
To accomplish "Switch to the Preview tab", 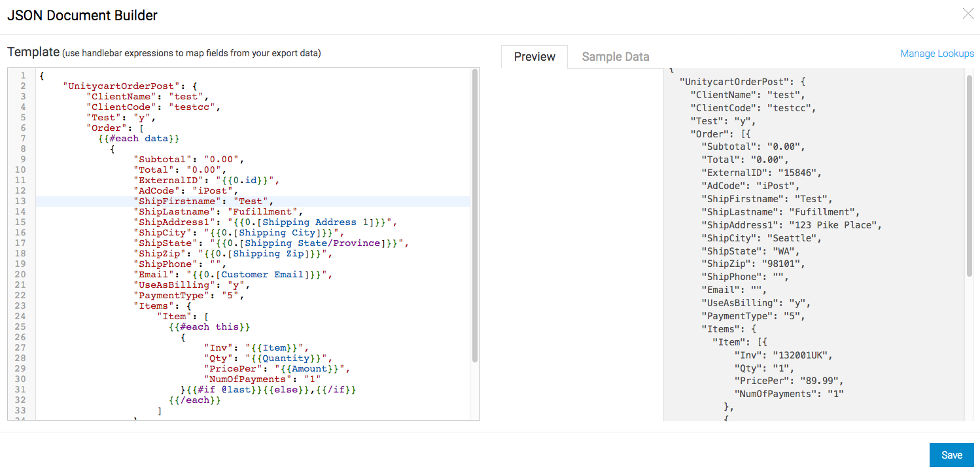I will coord(534,57).
